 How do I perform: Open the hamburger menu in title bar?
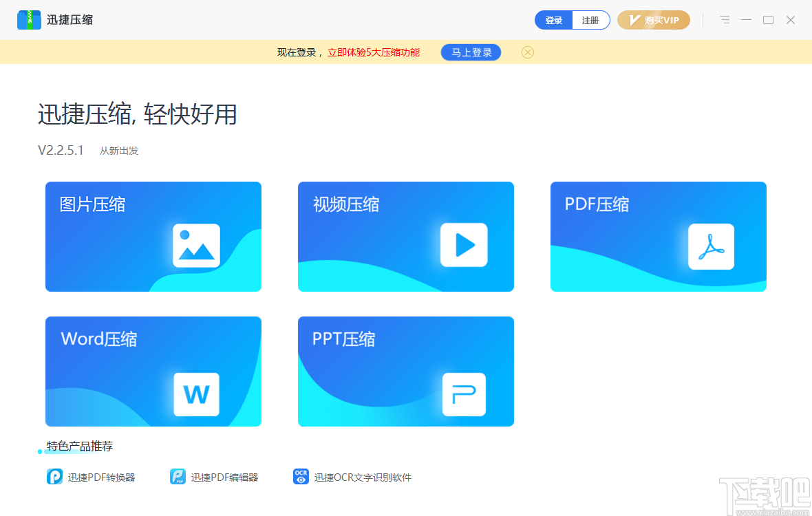724,20
